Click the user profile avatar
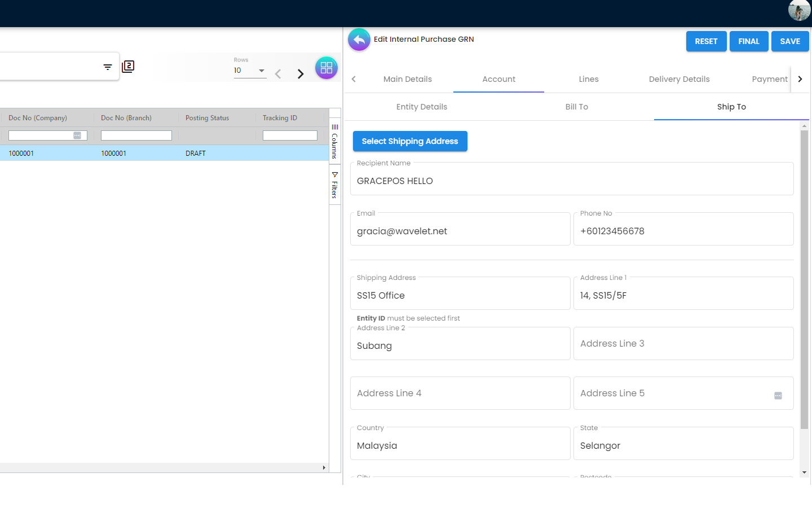Image resolution: width=812 pixels, height=508 pixels. (798, 10)
